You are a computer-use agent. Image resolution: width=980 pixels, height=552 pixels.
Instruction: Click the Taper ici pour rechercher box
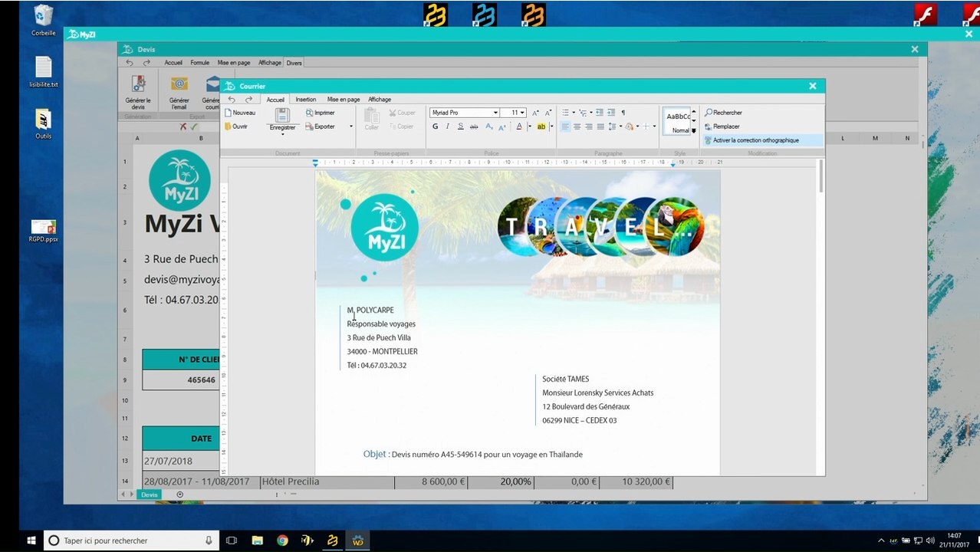pyautogui.click(x=130, y=540)
